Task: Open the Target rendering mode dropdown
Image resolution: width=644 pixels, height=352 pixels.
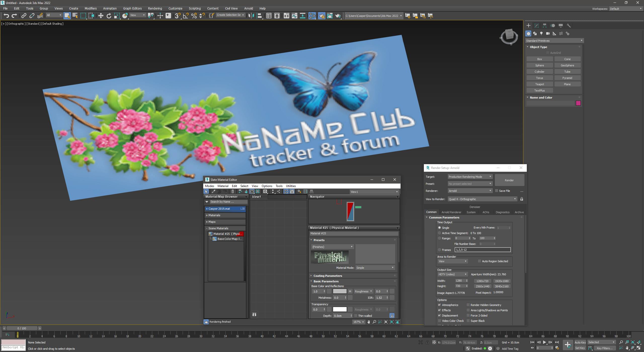Action: pyautogui.click(x=470, y=177)
